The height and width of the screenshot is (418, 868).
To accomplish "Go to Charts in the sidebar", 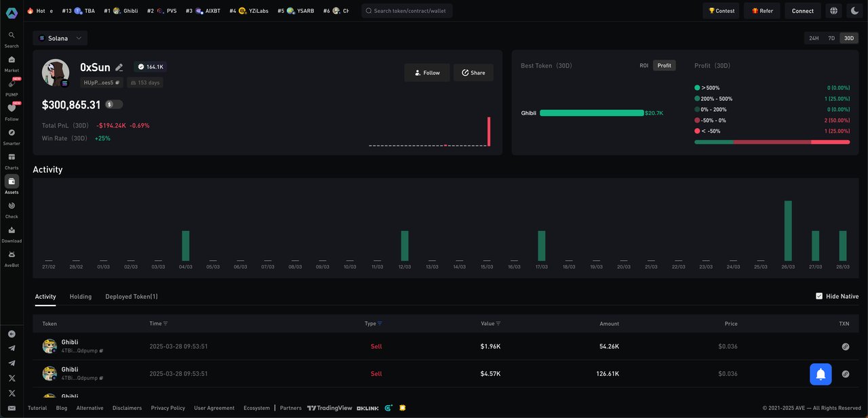I will pyautogui.click(x=12, y=157).
